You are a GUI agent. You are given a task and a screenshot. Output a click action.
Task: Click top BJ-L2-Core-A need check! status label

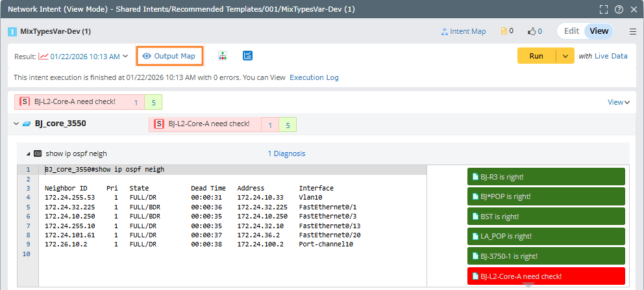[x=75, y=101]
